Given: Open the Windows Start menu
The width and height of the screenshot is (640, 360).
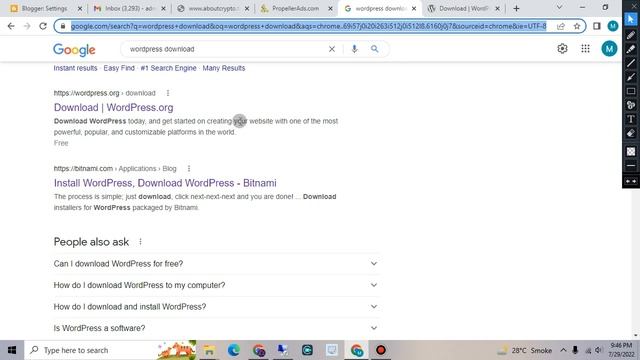Looking at the screenshot, I should (12, 350).
